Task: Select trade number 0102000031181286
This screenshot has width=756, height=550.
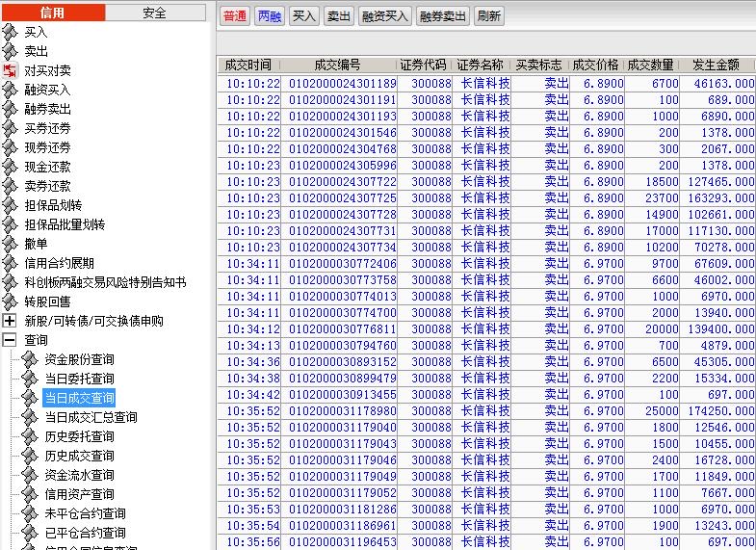Action: tap(343, 510)
